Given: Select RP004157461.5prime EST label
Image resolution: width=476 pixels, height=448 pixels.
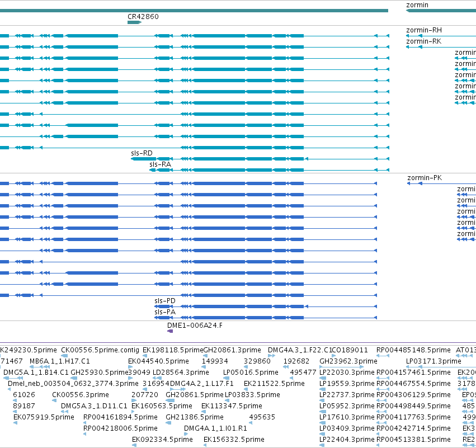Looking at the screenshot, I should click(413, 372).
